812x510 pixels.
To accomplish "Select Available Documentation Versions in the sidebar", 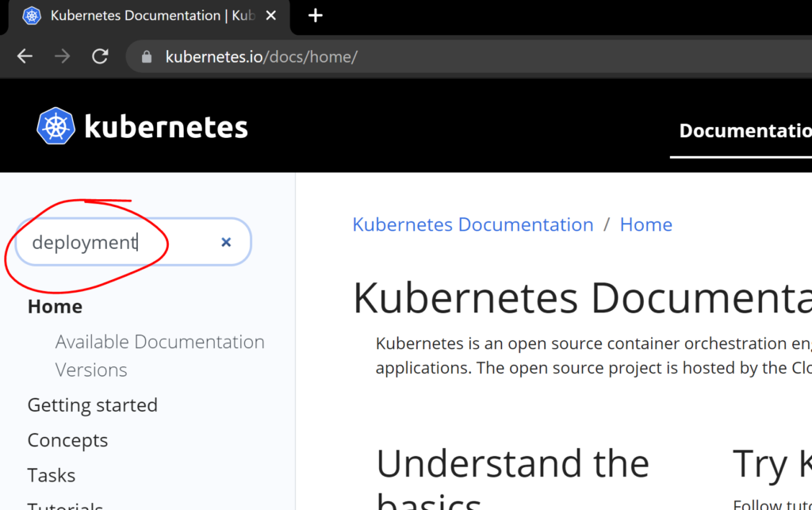I will tap(159, 355).
